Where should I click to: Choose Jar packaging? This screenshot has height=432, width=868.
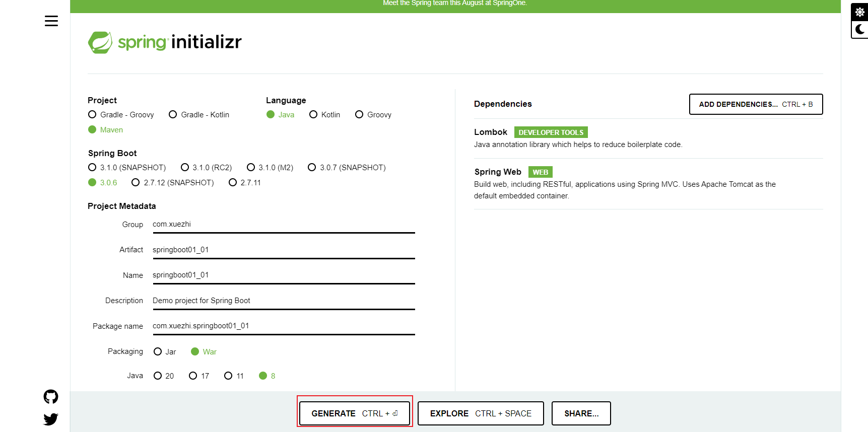coord(165,352)
